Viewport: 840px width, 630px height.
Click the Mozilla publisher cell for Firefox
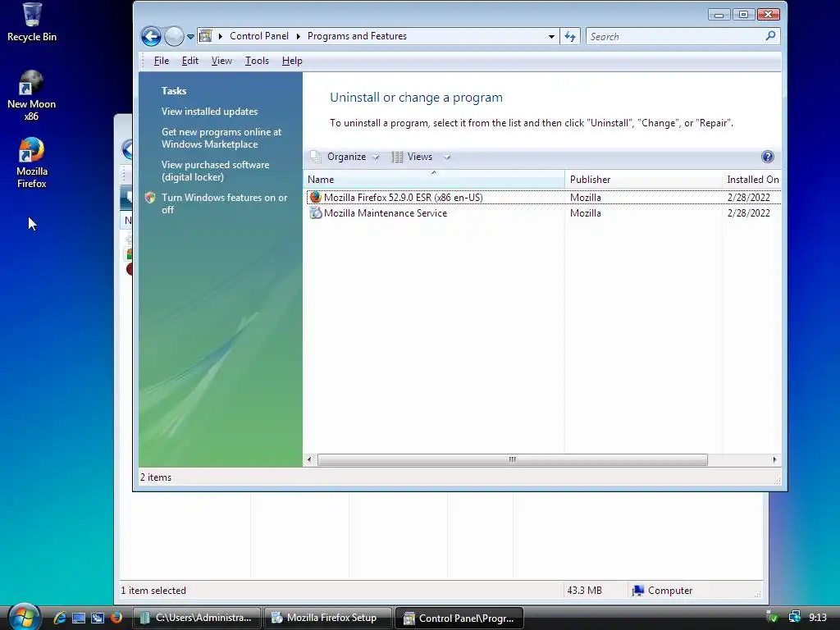585,197
